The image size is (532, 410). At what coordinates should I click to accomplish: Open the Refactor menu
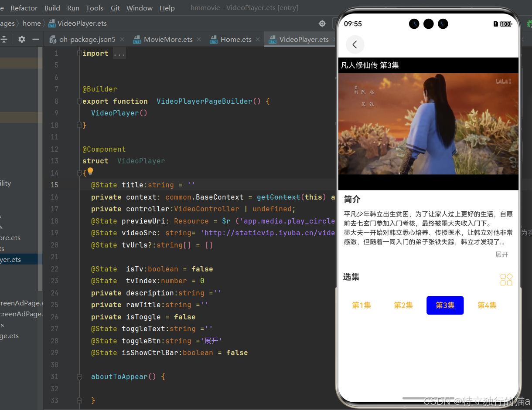(24, 8)
